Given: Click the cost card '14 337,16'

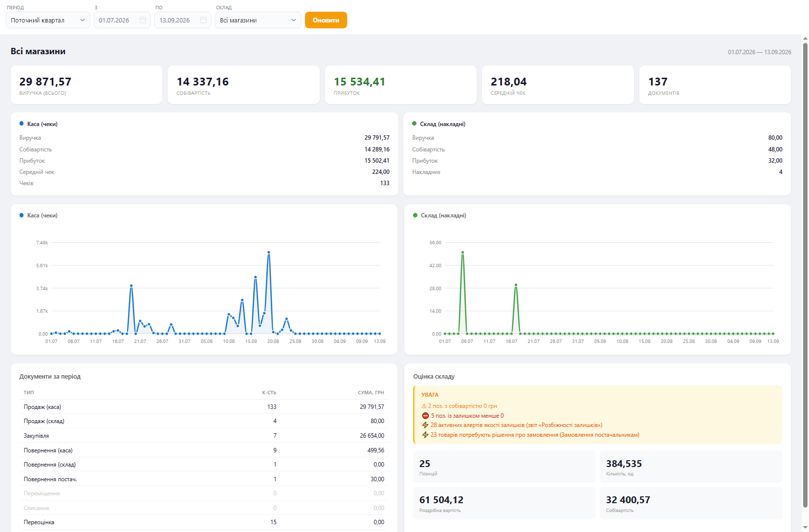Looking at the screenshot, I should pyautogui.click(x=243, y=85).
